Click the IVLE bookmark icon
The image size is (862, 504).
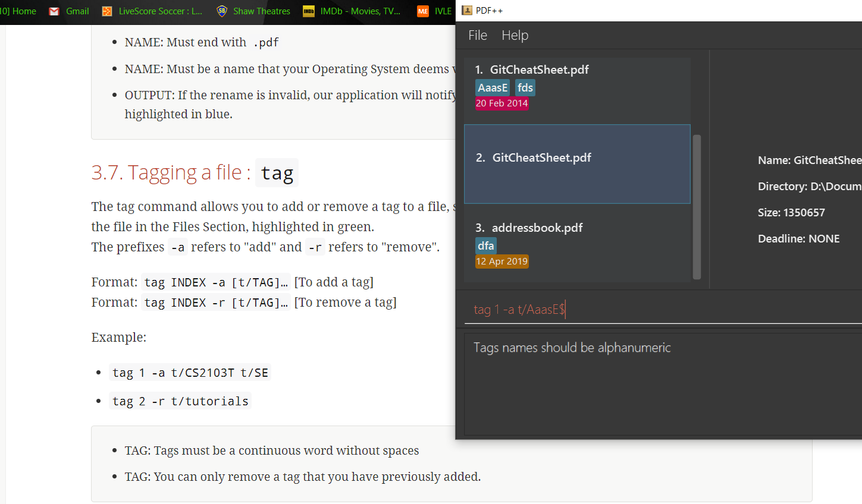[423, 11]
